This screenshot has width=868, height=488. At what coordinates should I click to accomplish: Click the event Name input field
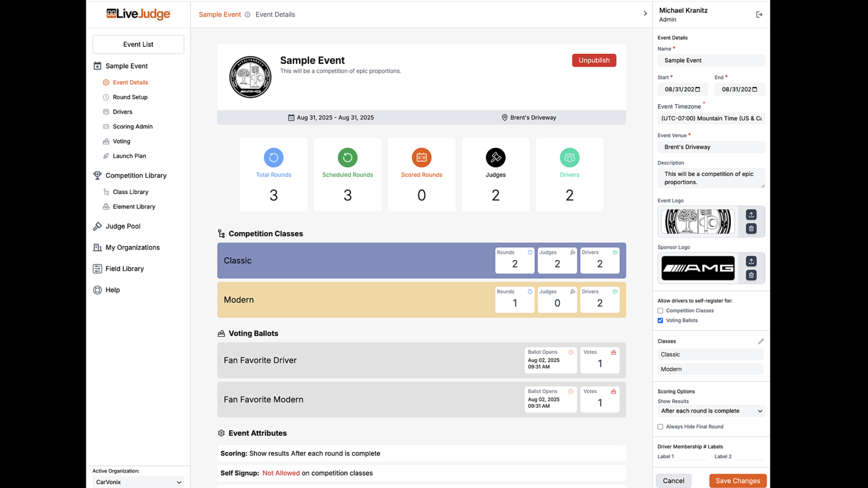(x=711, y=60)
